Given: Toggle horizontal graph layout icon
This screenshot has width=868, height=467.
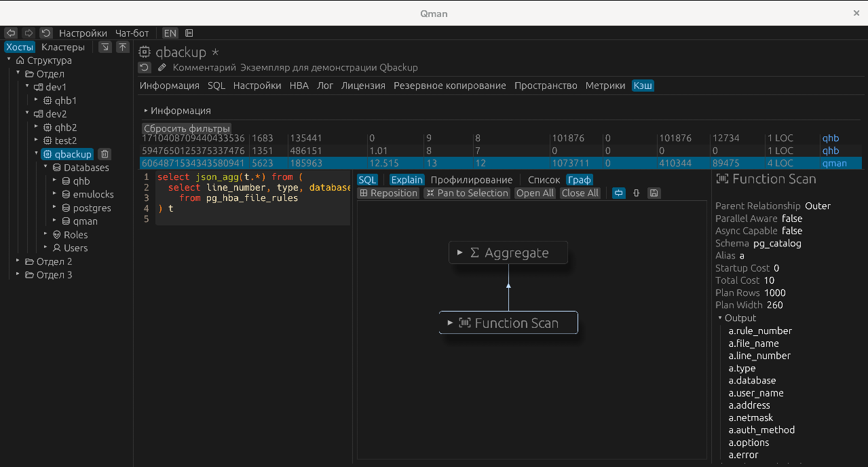Looking at the screenshot, I should tap(618, 193).
